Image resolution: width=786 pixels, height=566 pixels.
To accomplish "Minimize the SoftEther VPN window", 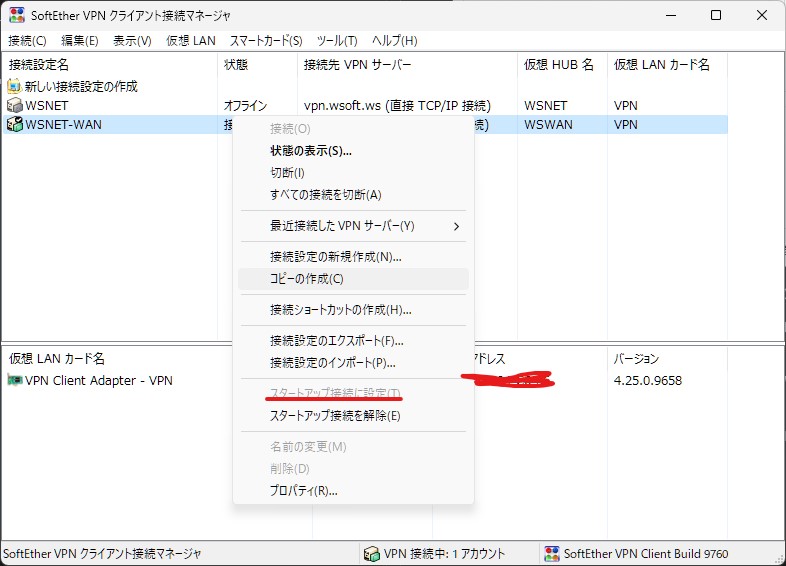I will pos(671,15).
